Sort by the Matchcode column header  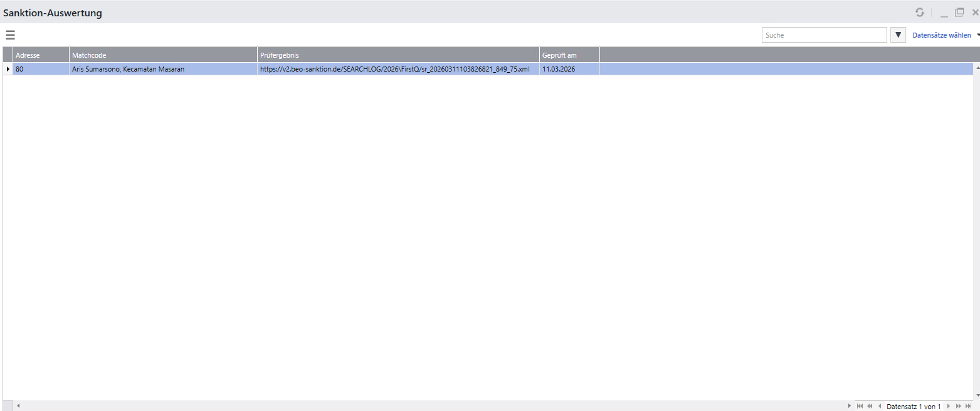coord(163,55)
